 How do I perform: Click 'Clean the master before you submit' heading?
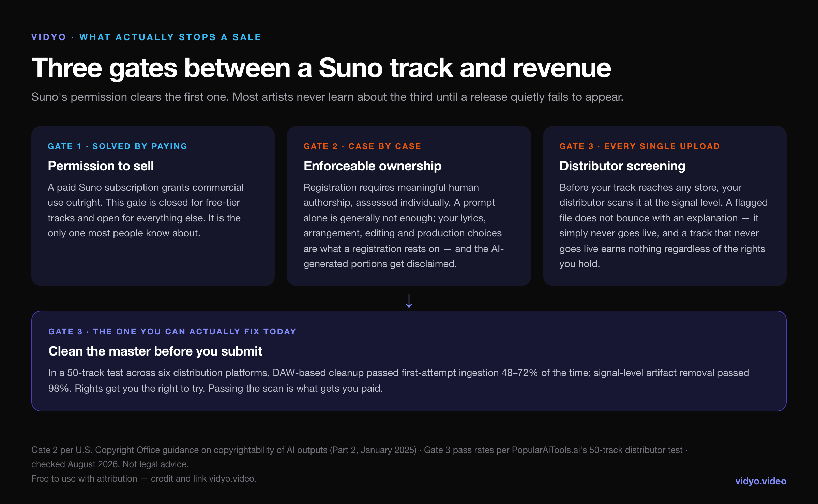(x=155, y=351)
